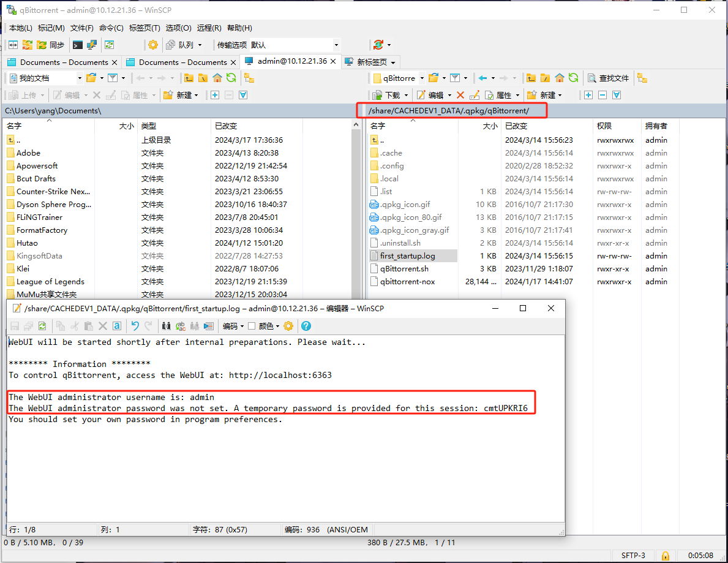Click the remote panel home directory icon
Screen dimensions: 728x563
pyautogui.click(x=560, y=78)
